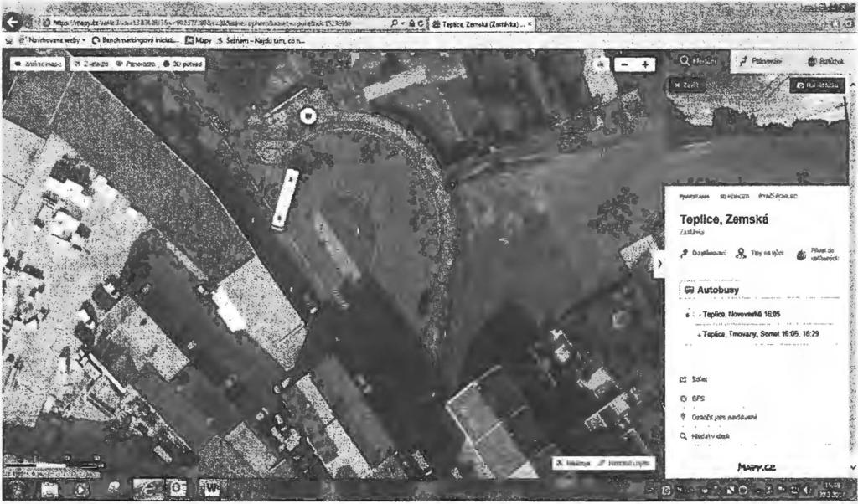The width and height of the screenshot is (858, 504).
Task: Add stop to route via Do plánovače
Action: [704, 254]
